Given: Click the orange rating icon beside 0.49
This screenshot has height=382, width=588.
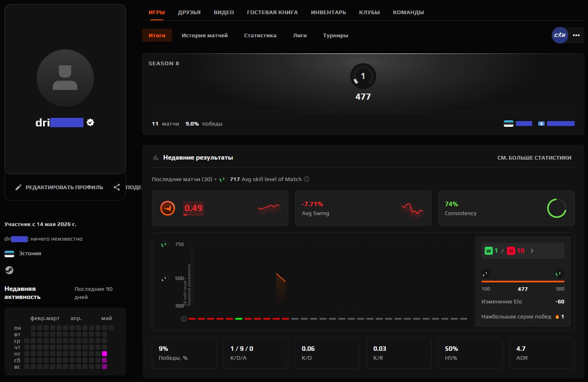Looking at the screenshot, I should tap(168, 208).
